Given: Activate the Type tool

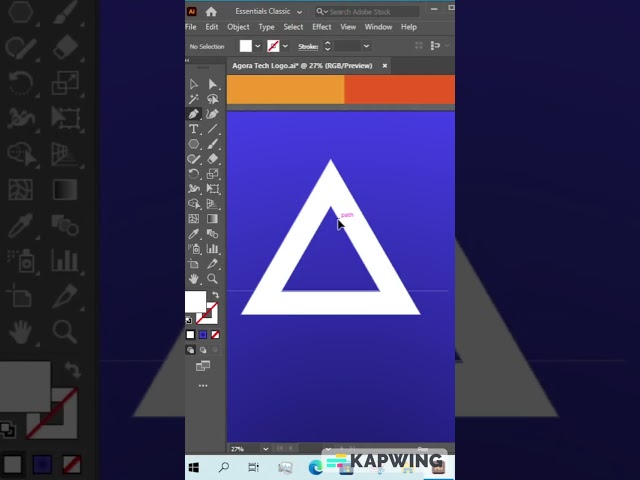Looking at the screenshot, I should tap(193, 129).
